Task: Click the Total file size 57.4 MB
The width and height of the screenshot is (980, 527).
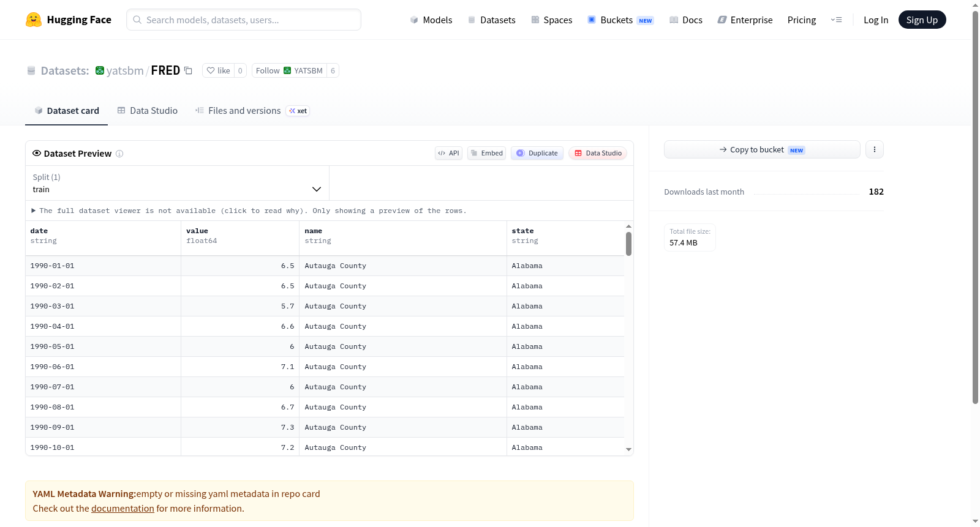Action: coord(690,237)
